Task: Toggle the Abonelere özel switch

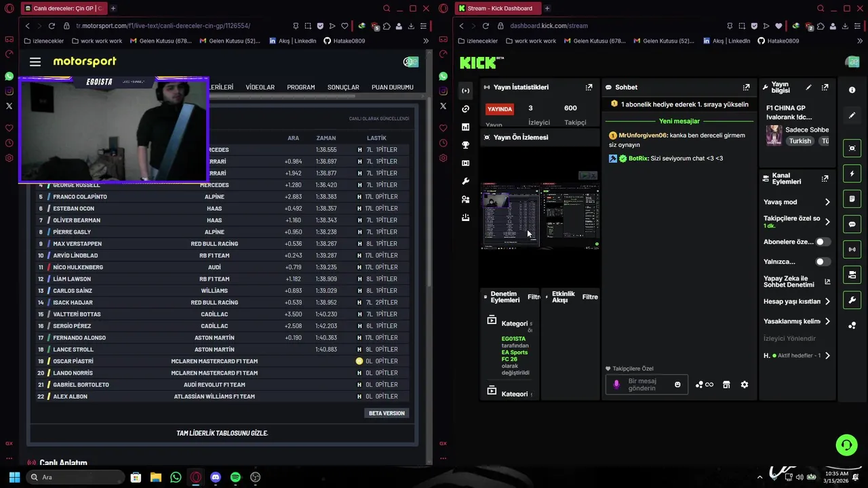Action: 823,242
